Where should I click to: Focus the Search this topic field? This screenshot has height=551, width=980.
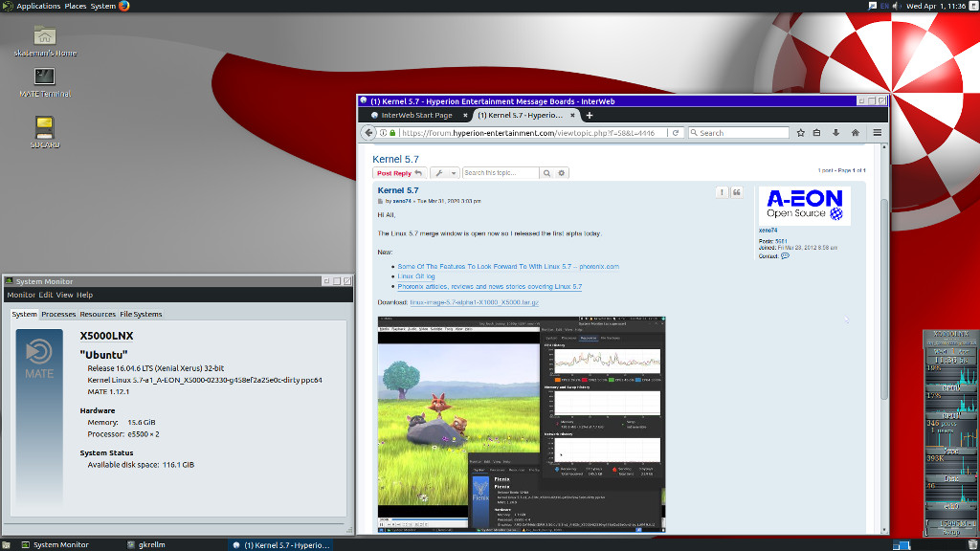point(501,173)
